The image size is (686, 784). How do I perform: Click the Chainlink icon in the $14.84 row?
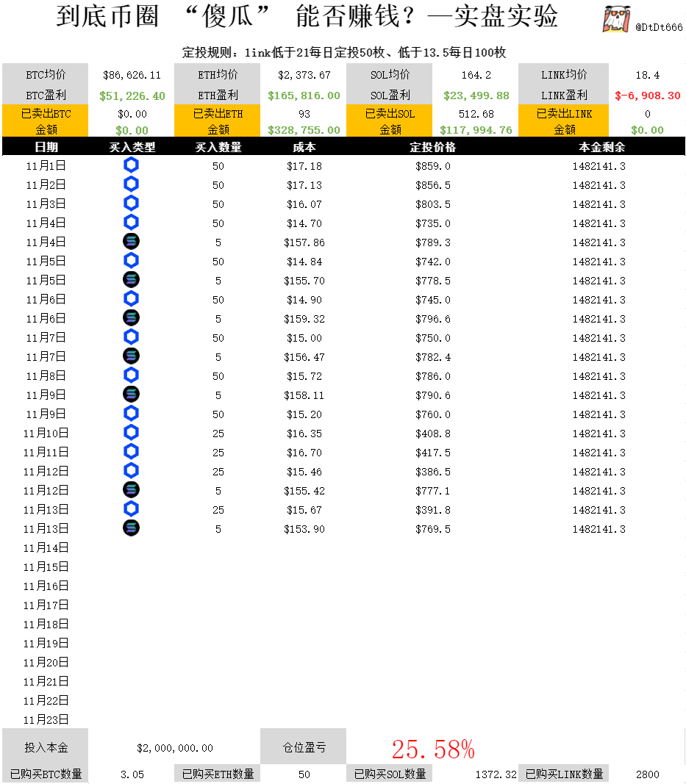pyautogui.click(x=131, y=261)
